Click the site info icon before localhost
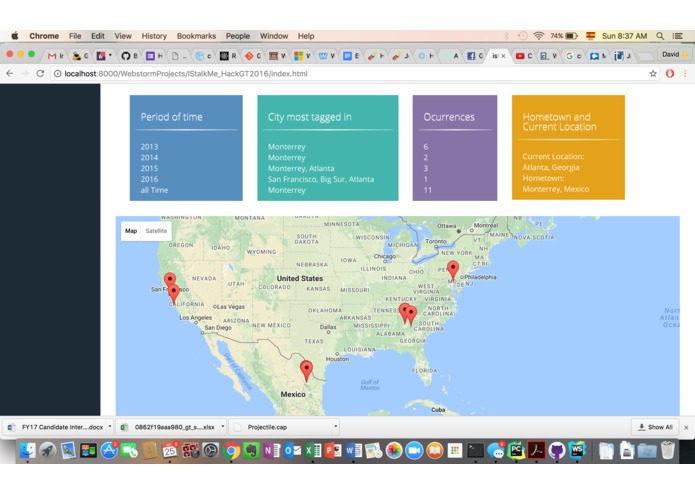 (x=58, y=74)
